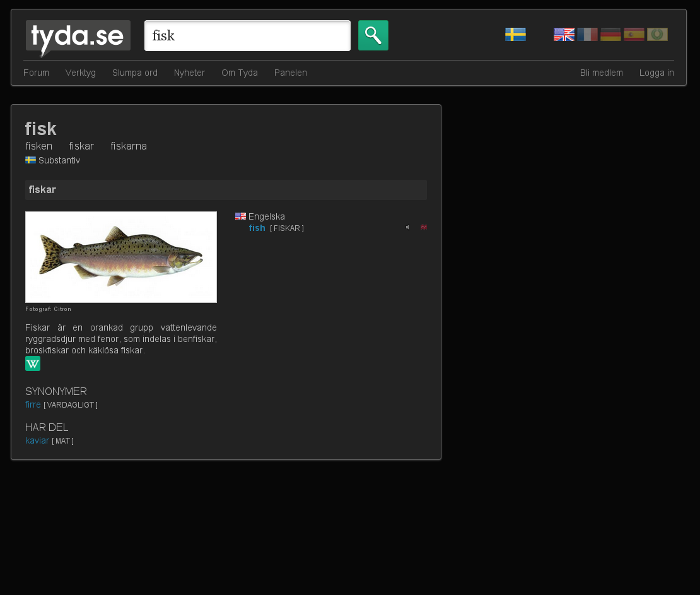
Task: Select the last beige language flag
Action: tap(657, 35)
